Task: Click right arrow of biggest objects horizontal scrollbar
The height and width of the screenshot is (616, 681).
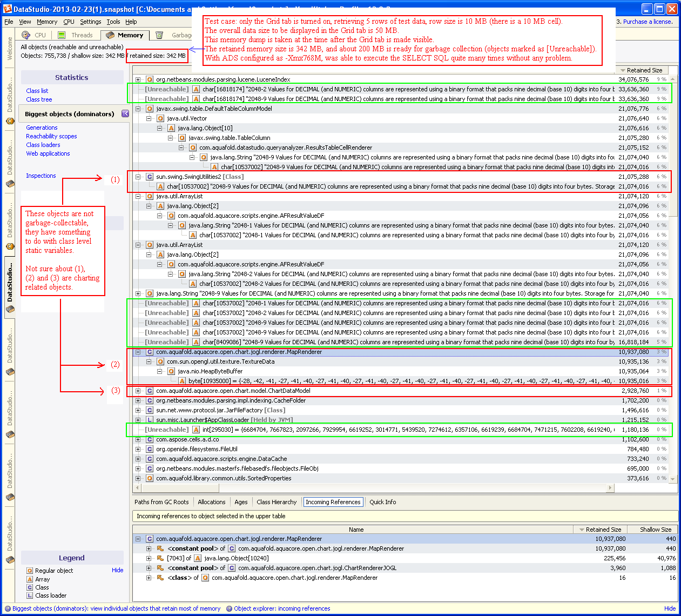Action: click(x=611, y=487)
